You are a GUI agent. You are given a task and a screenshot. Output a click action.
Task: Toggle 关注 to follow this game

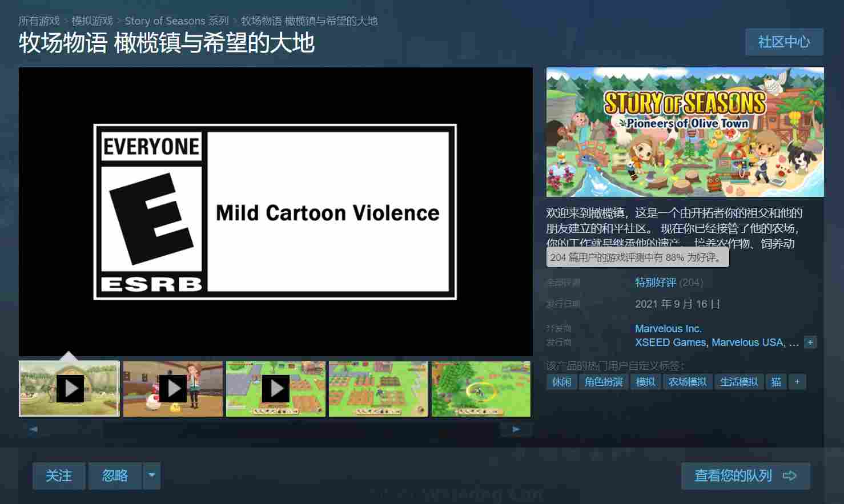(59, 475)
